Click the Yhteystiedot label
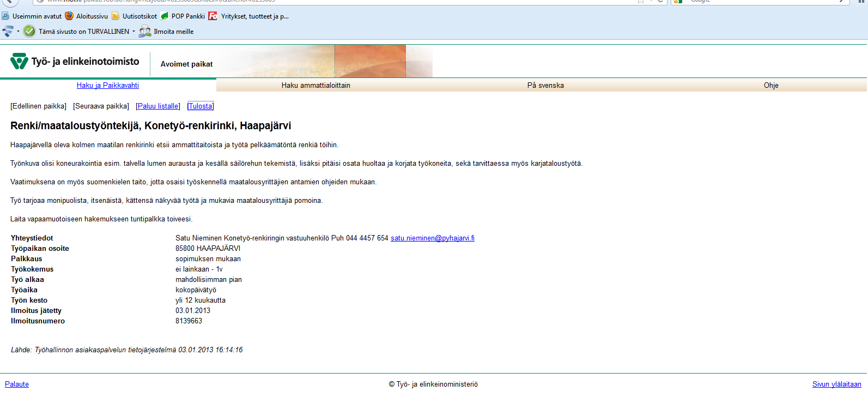Screen dimensions: 868x409 32,238
